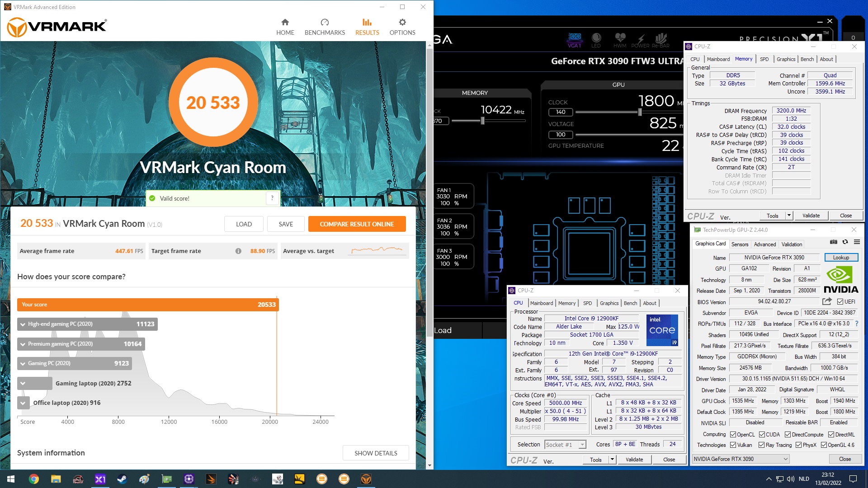Click the memory clock slider handle in Precision X1
The height and width of the screenshot is (488, 868).
click(482, 121)
